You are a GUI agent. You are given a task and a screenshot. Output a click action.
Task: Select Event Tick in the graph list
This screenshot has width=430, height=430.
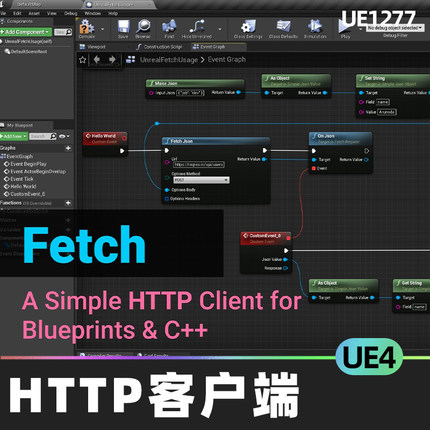(18, 179)
